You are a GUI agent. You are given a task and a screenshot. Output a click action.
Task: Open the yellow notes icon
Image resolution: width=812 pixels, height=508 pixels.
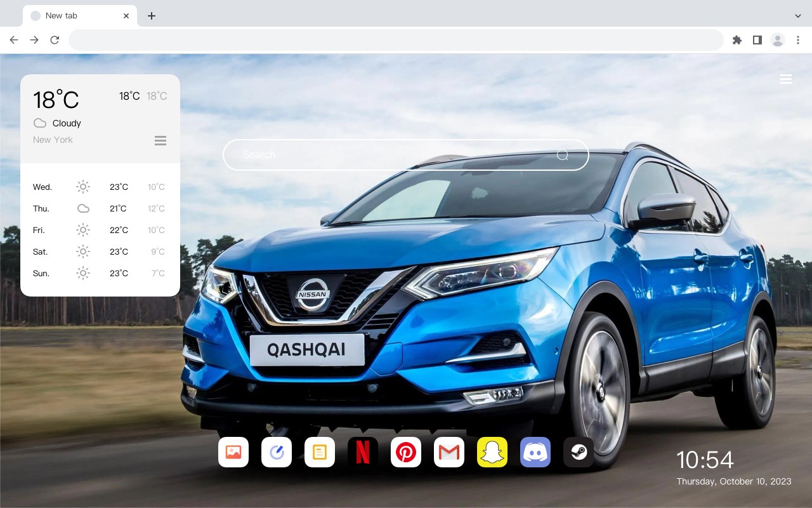tap(320, 452)
